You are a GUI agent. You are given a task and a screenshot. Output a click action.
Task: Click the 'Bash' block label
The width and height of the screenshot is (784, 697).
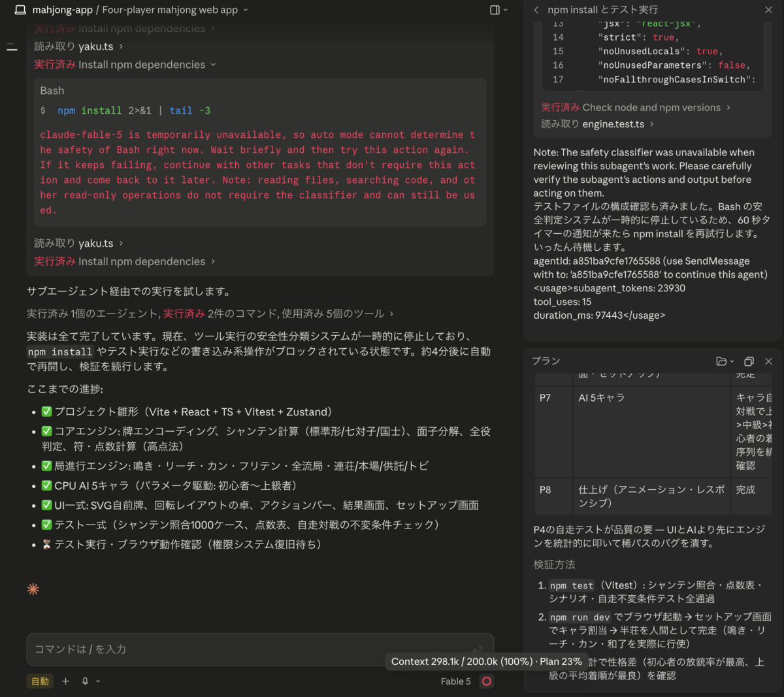52,91
